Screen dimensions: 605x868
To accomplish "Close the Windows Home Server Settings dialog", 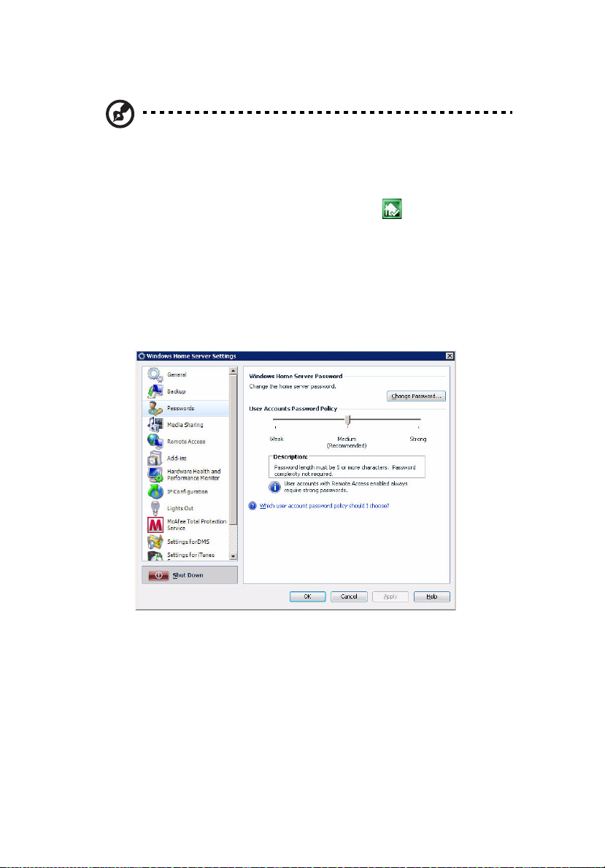I will click(x=450, y=356).
